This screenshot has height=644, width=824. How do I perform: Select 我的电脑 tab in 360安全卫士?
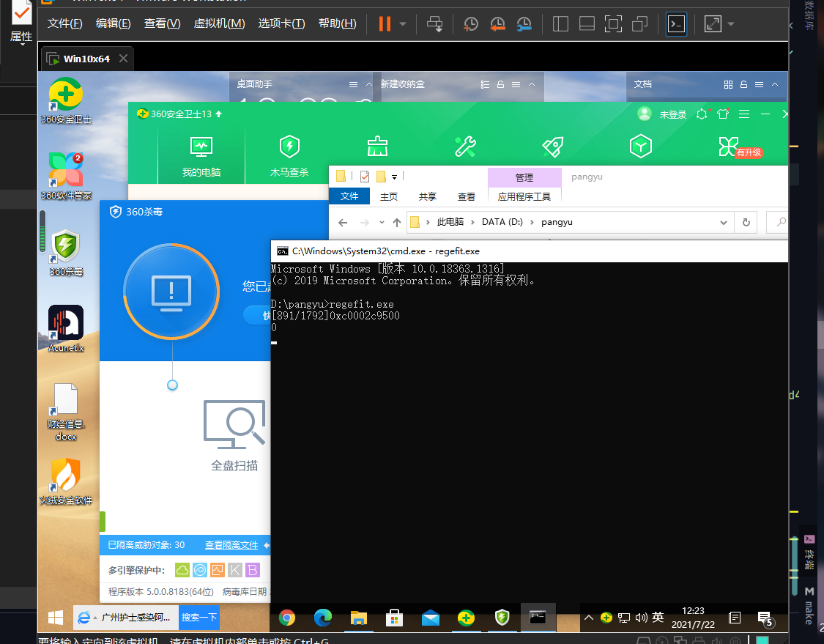pos(201,157)
